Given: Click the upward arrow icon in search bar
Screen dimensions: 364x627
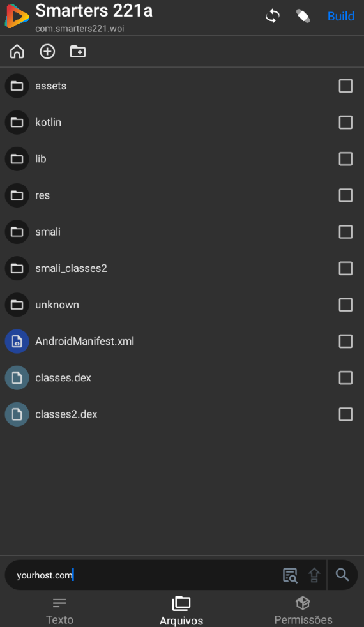Looking at the screenshot, I should tap(314, 575).
